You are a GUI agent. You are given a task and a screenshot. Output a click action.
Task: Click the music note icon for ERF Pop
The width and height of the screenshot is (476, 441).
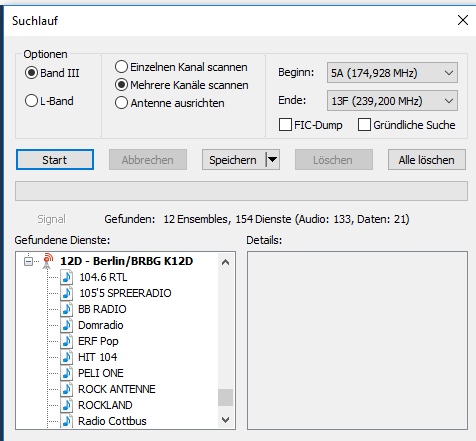point(67,341)
